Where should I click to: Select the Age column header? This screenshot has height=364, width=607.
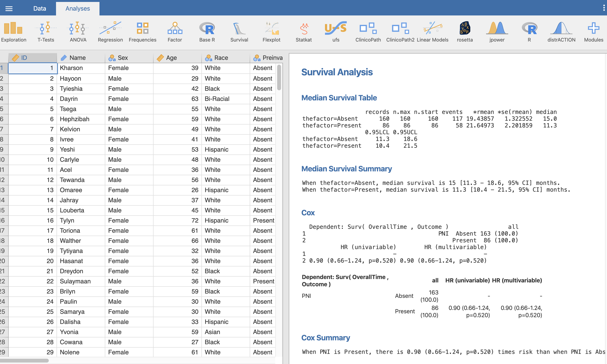pos(177,58)
